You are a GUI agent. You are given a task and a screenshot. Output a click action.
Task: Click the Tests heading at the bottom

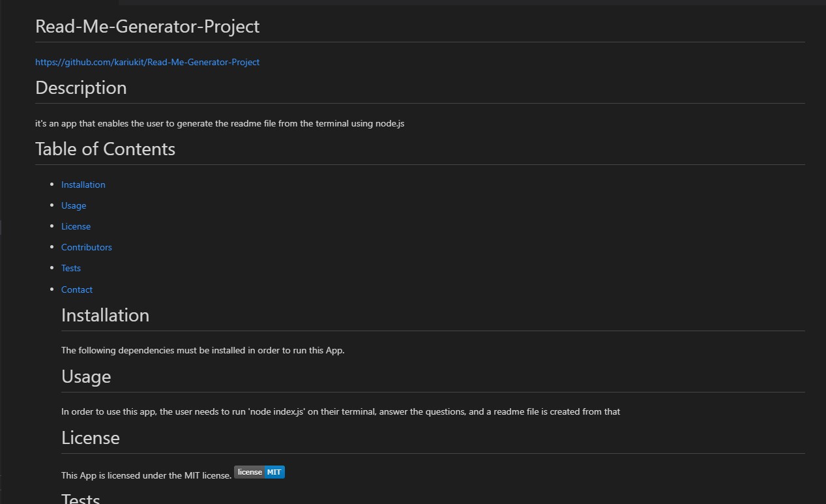[x=80, y=498]
